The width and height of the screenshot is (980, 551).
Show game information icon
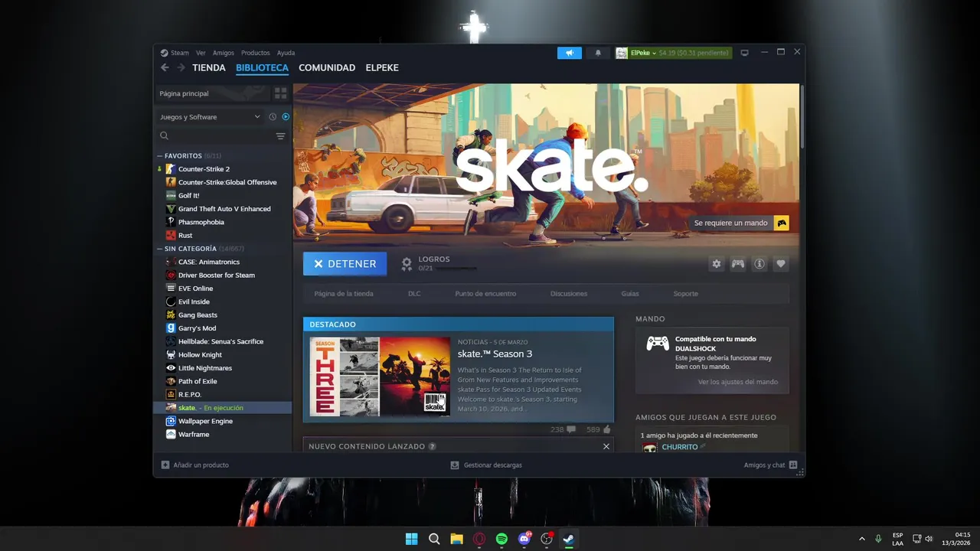coord(759,263)
